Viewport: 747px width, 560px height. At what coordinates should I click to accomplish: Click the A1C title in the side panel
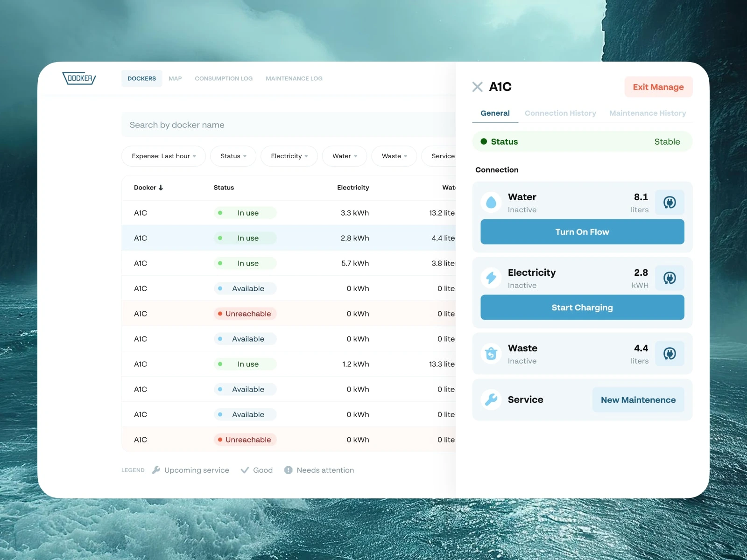click(500, 87)
